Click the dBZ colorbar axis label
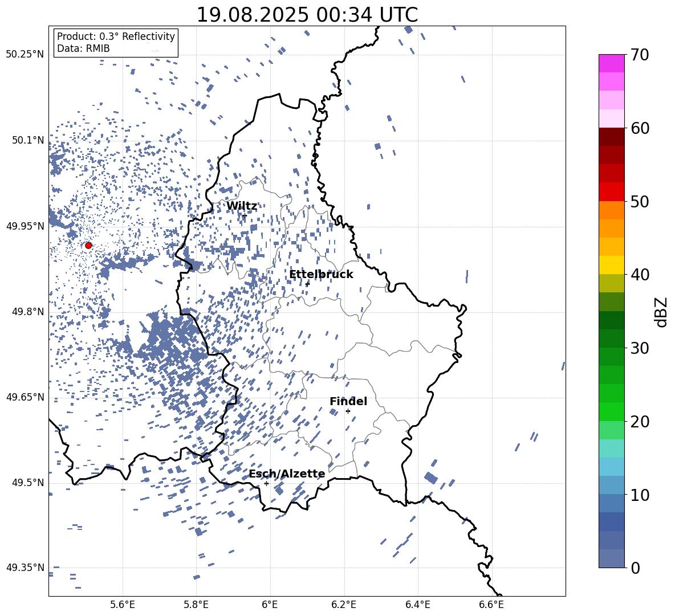Screen dimensions: 675x616 660,312
